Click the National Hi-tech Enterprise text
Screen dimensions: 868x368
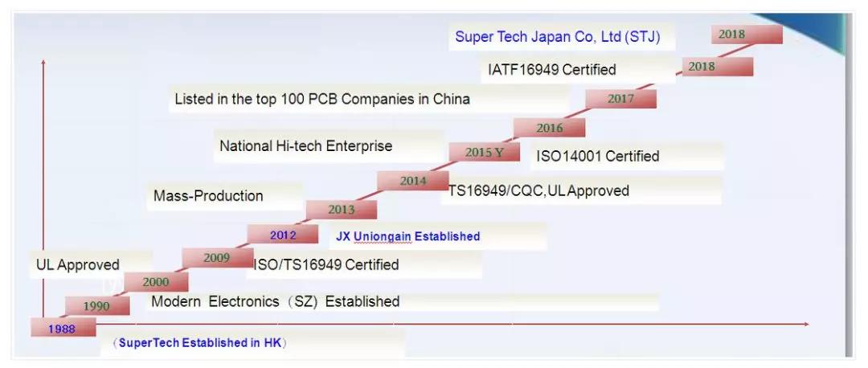coord(305,146)
